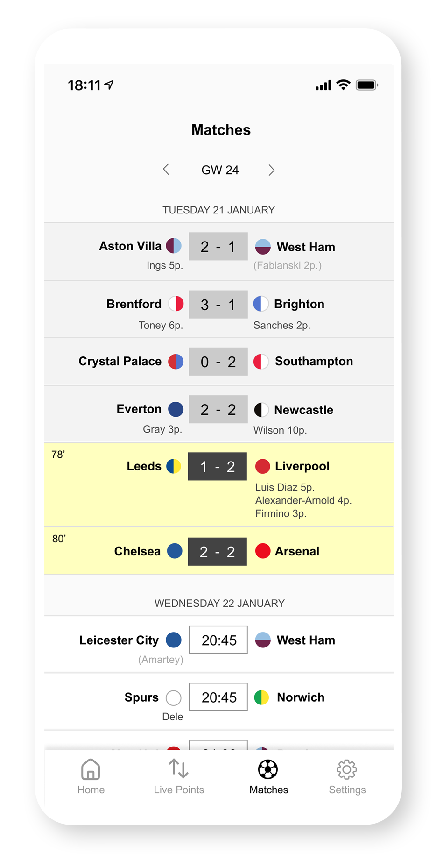Go to previous gameweek with left chevron

point(166,170)
